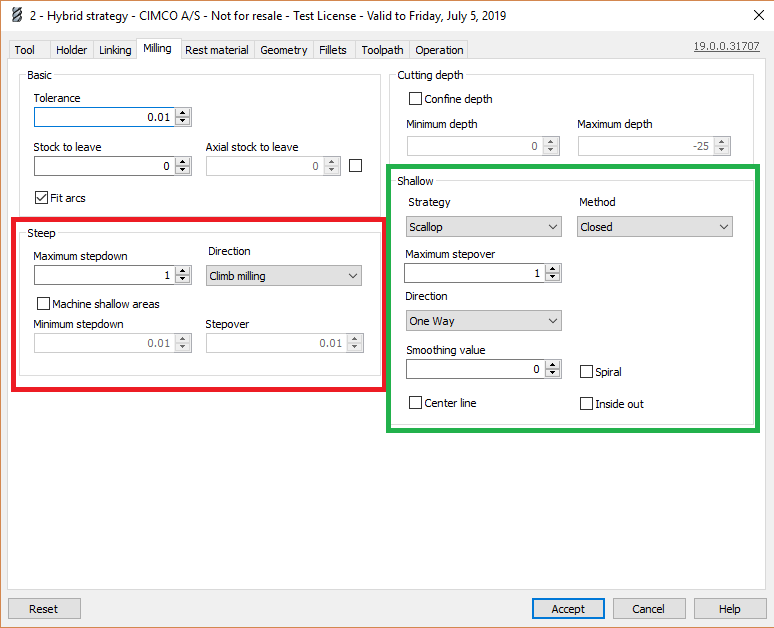Screen dimensions: 774x628
Task: Decrease Maximum stepover value
Action: [553, 277]
